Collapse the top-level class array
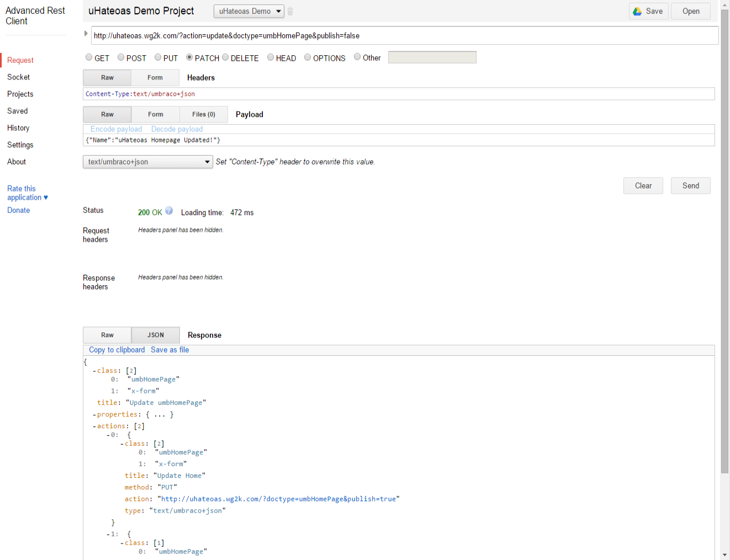 pos(94,371)
